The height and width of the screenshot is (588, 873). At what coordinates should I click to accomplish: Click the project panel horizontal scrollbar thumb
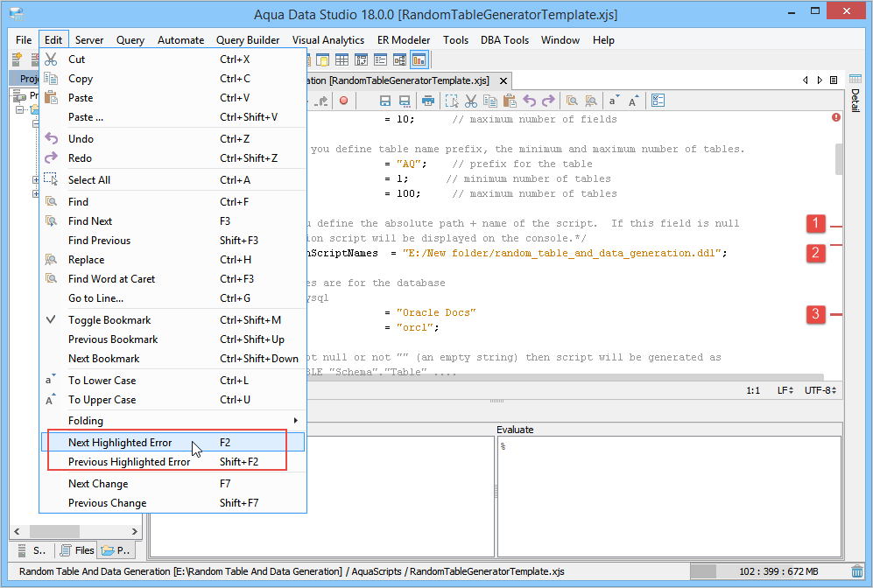click(x=54, y=531)
